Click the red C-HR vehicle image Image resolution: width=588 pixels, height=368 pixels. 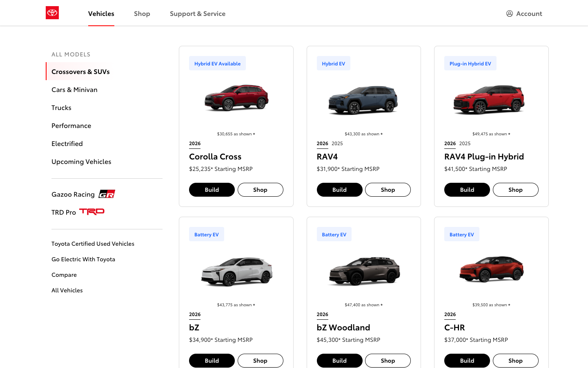click(492, 269)
